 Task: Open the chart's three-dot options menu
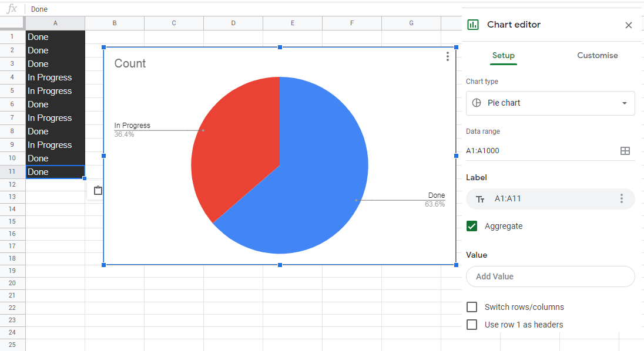pos(448,56)
